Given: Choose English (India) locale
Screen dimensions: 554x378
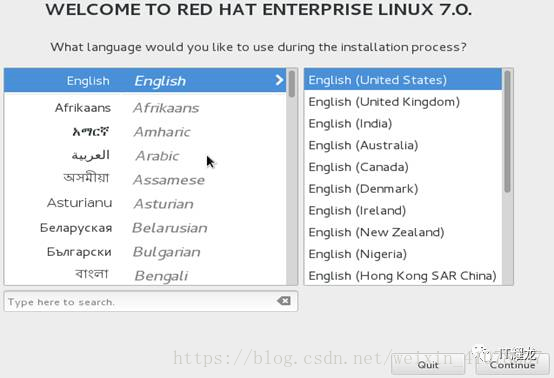Looking at the screenshot, I should pyautogui.click(x=403, y=124).
